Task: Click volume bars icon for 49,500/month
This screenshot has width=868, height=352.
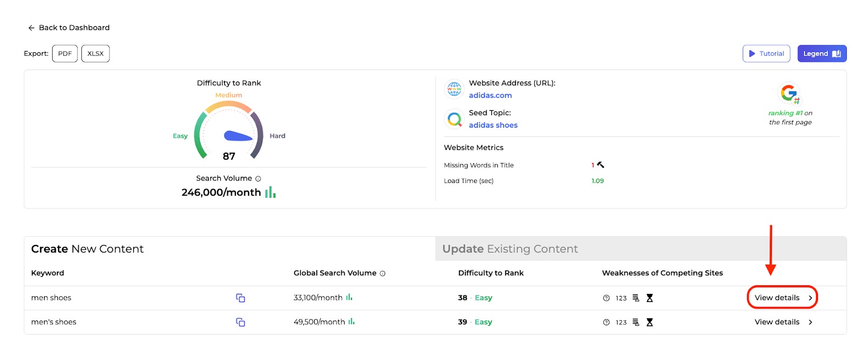Action: [x=352, y=322]
